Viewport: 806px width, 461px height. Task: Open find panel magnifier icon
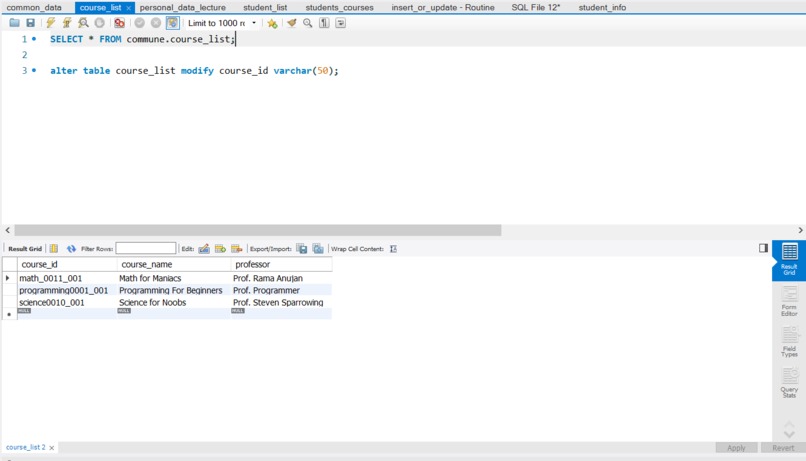(307, 23)
